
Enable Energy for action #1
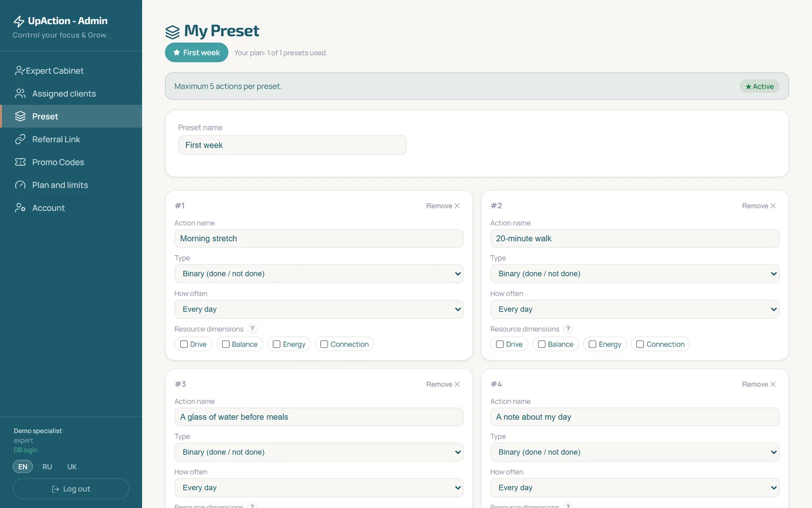pos(277,344)
